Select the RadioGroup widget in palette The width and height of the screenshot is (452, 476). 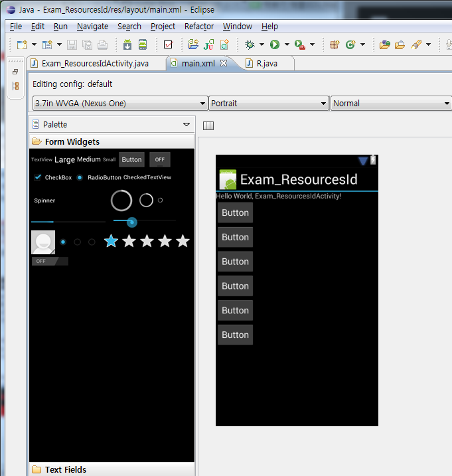click(78, 242)
